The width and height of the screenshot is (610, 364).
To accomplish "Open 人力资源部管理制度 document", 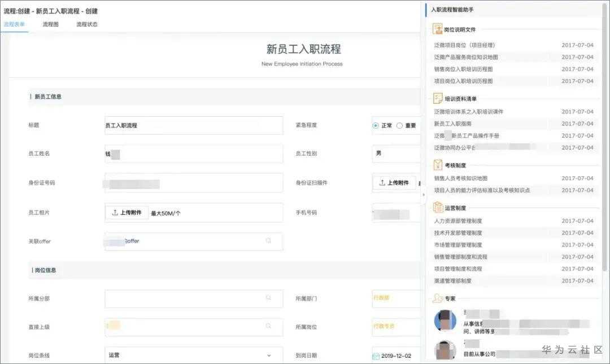I will pos(458,221).
